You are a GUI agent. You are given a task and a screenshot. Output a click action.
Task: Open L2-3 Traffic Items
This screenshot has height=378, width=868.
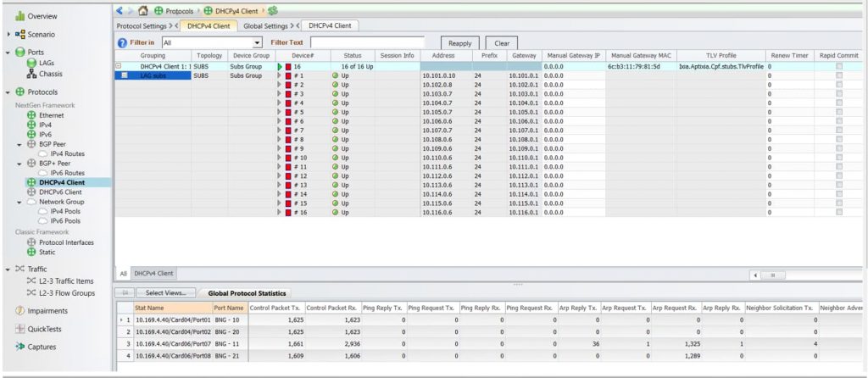(66, 281)
